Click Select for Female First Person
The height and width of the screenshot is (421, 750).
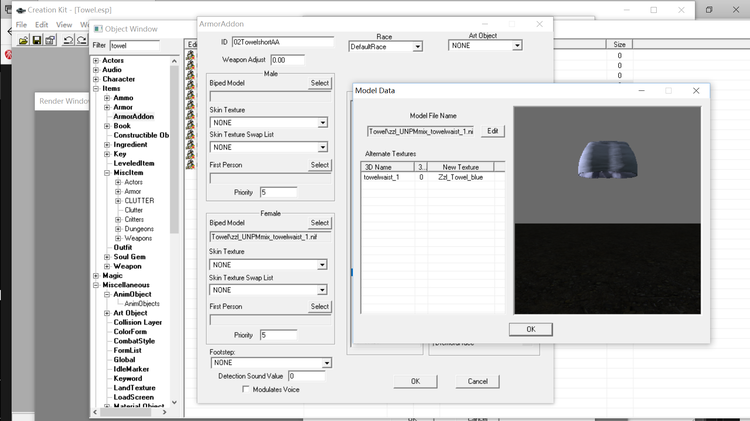pyautogui.click(x=320, y=307)
